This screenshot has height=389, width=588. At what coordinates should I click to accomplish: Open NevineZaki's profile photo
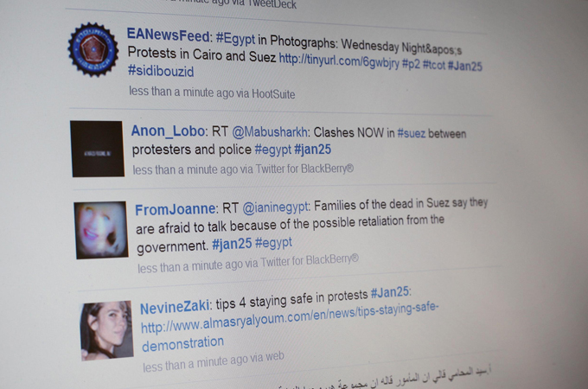107,330
